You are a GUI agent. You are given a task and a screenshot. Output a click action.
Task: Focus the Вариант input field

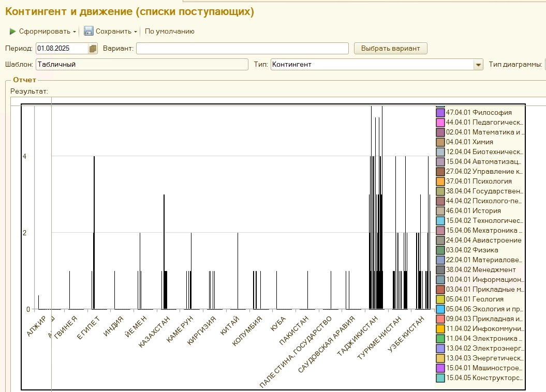click(x=242, y=49)
